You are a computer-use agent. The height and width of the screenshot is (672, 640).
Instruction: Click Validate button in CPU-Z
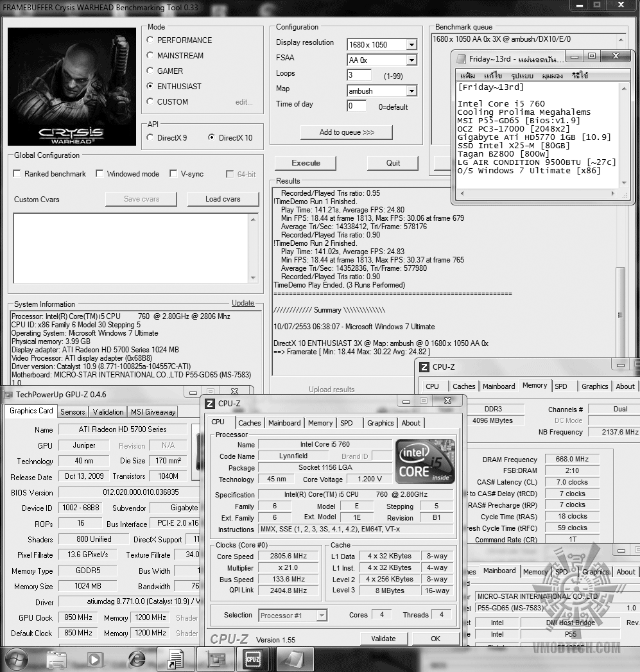point(383,639)
